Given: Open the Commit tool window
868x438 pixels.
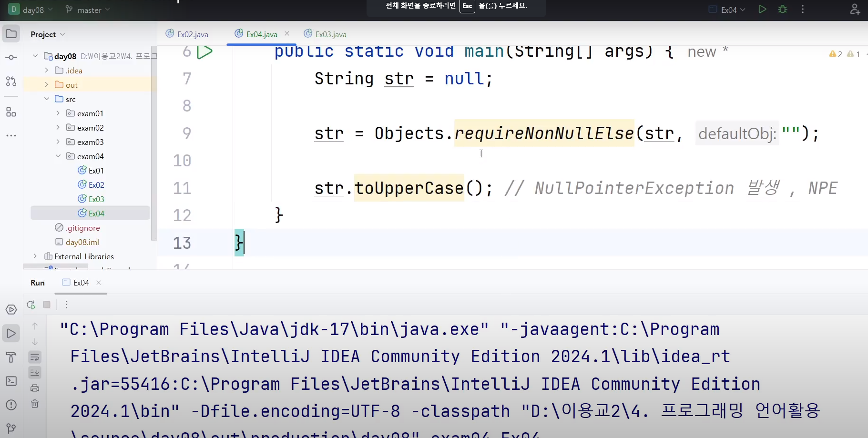Looking at the screenshot, I should pos(11,57).
